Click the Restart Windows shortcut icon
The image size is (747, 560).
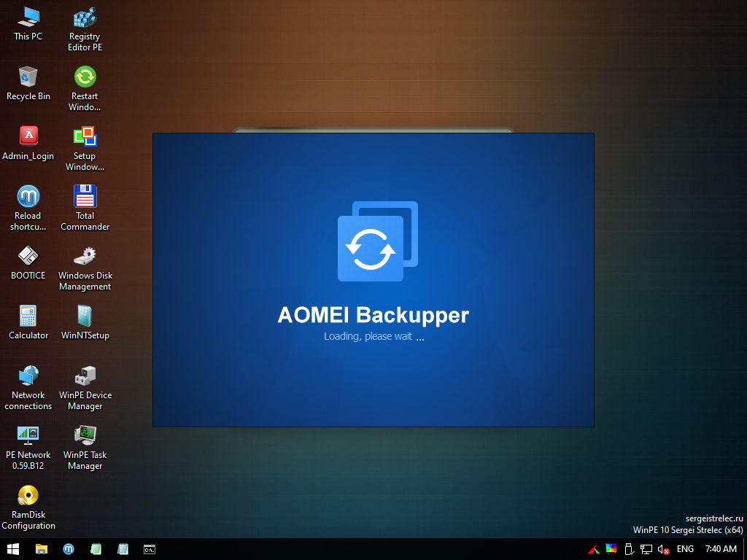point(85,77)
